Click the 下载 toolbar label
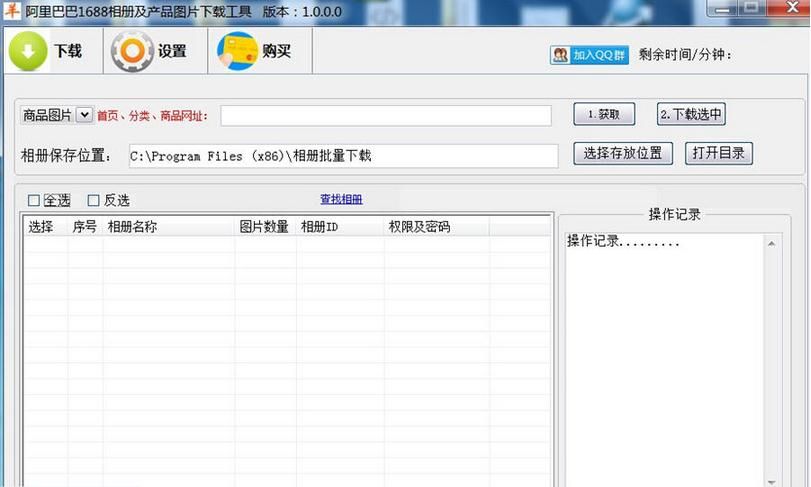This screenshot has height=487, width=811. pyautogui.click(x=68, y=51)
